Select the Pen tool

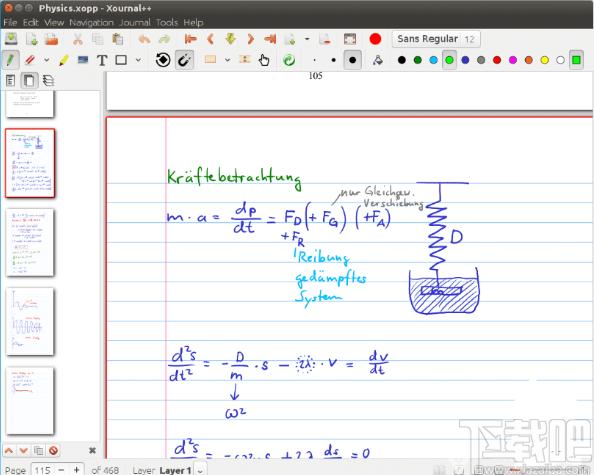pyautogui.click(x=11, y=60)
